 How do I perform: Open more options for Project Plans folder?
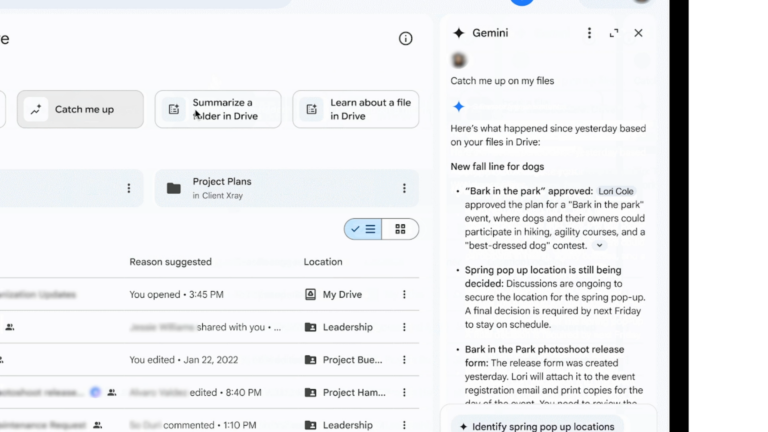pos(404,188)
